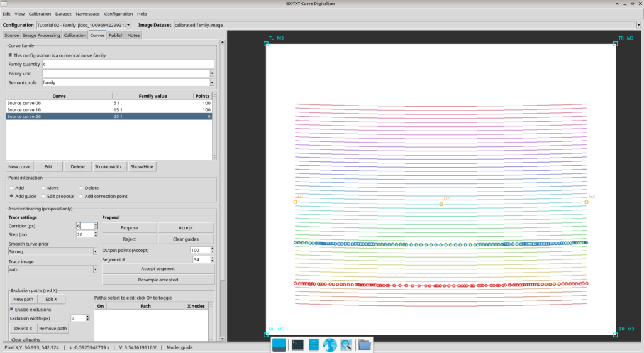Select the TL calibration corner marker
The image size is (644, 353).
pyautogui.click(x=266, y=44)
